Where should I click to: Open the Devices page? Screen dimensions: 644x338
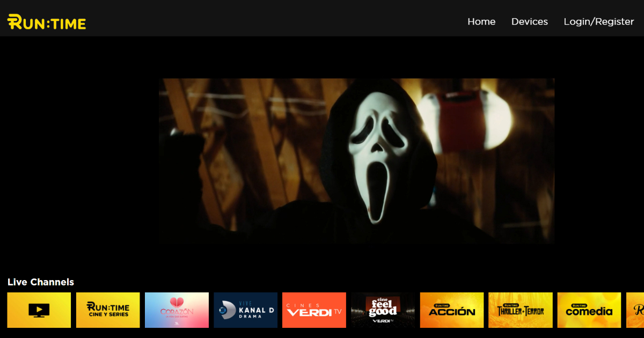coord(530,21)
